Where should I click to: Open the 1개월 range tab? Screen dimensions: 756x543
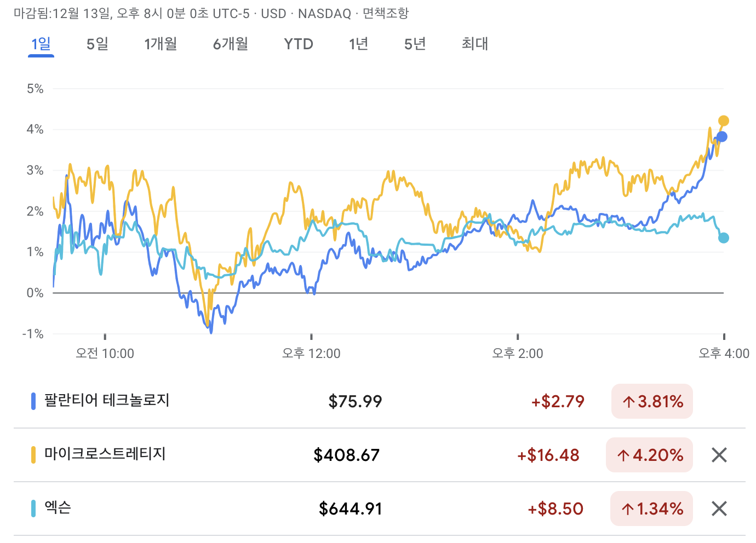tap(161, 44)
